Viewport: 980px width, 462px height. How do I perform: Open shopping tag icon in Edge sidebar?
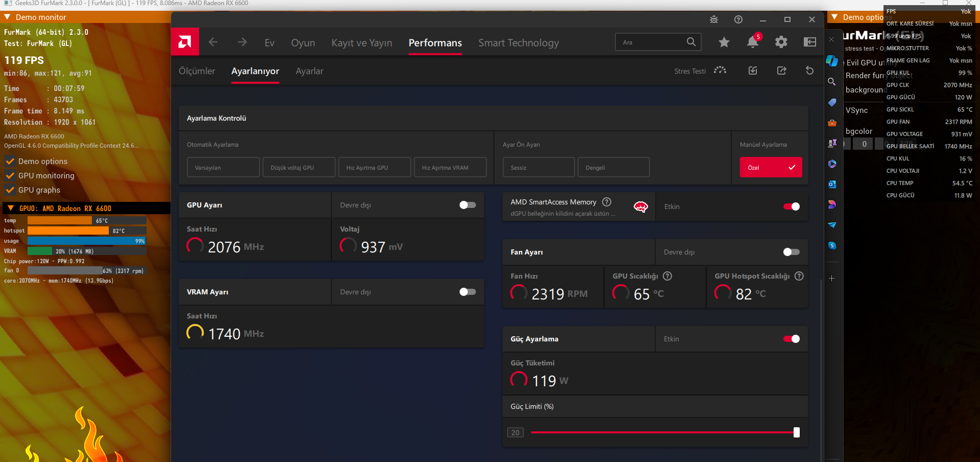pyautogui.click(x=832, y=102)
